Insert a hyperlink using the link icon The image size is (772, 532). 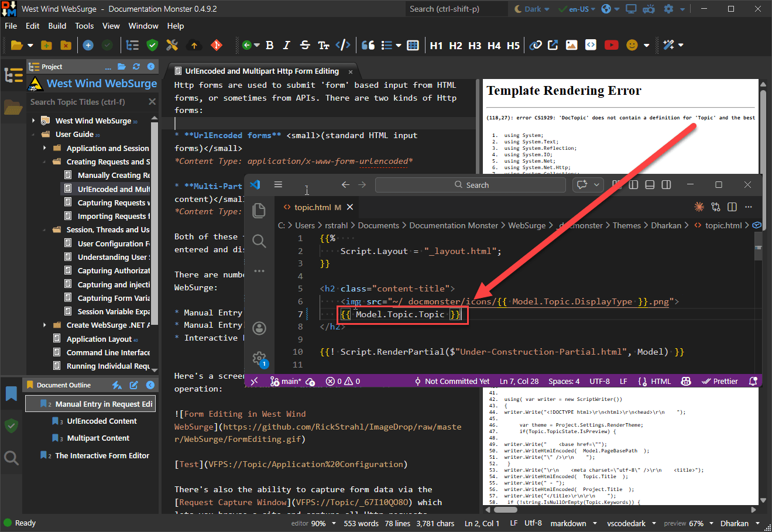pyautogui.click(x=536, y=45)
